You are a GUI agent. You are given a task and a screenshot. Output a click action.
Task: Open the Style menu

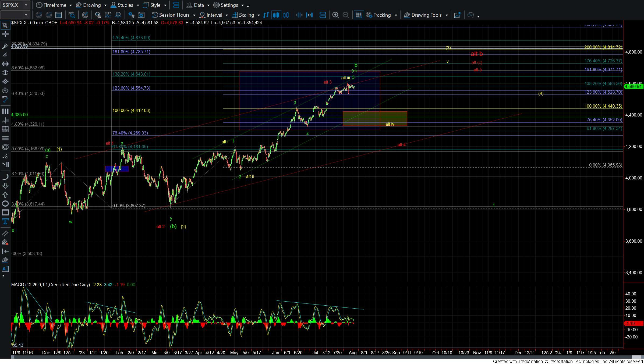[152, 5]
